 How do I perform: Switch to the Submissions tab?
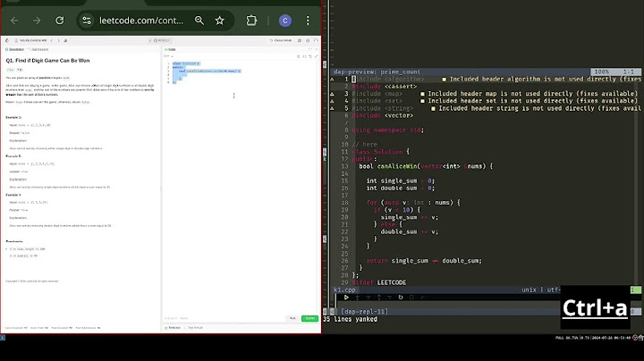click(38, 50)
